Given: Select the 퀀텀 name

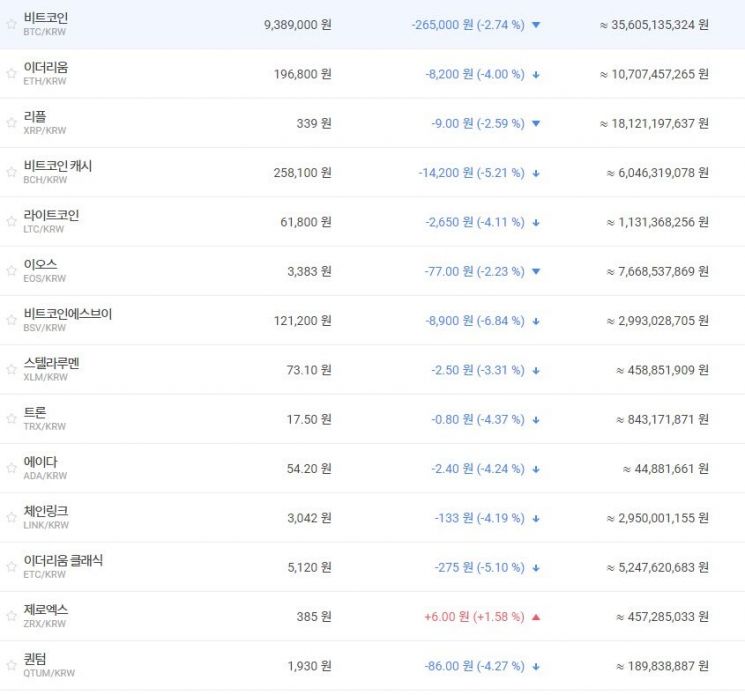Looking at the screenshot, I should coord(35,659).
